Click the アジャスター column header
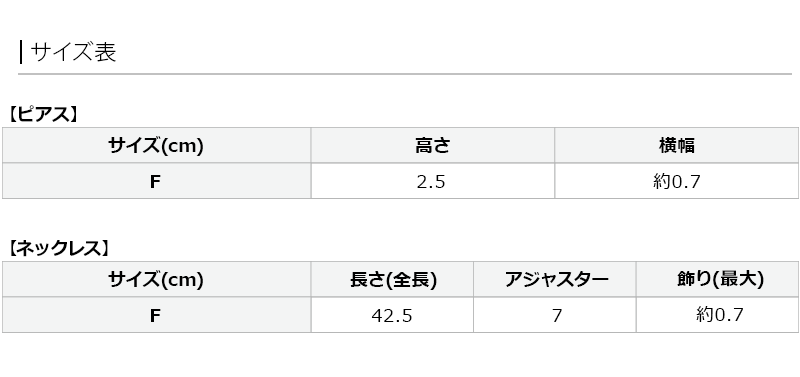The image size is (800, 377). (x=555, y=280)
